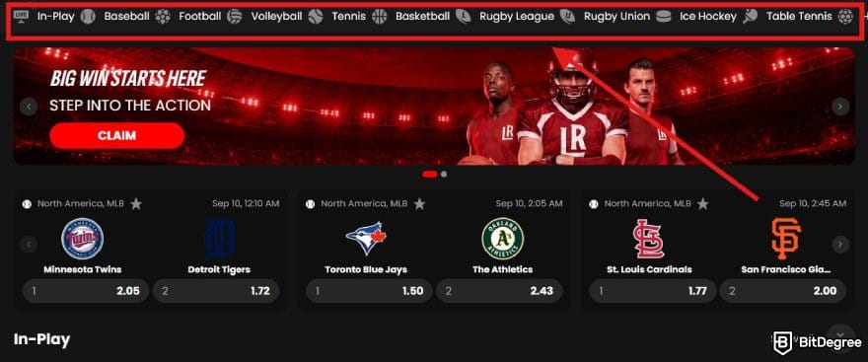The image size is (868, 362).
Task: Click North America, MLB on Twins card
Action: pyautogui.click(x=81, y=204)
